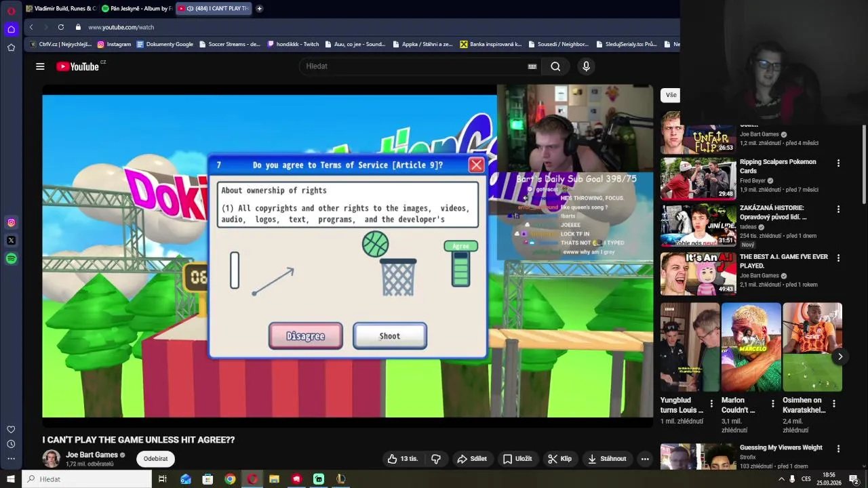Viewport: 868px width, 488px height.
Task: Click the Opera sidebar home icon
Action: point(11,29)
